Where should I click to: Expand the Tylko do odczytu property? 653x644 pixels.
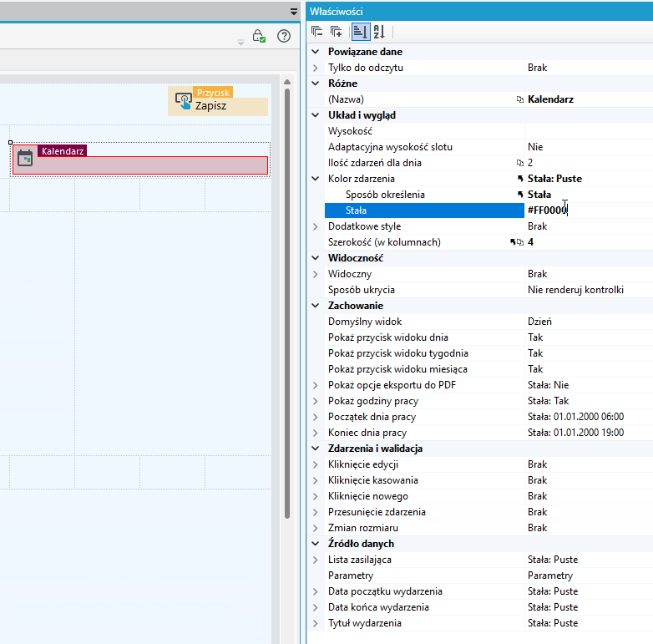[x=316, y=68]
